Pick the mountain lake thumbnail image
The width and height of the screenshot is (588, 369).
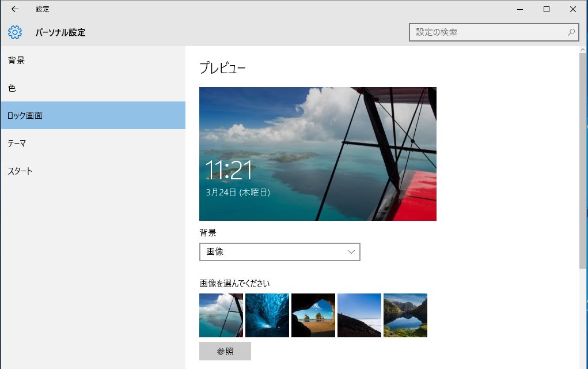tap(405, 315)
